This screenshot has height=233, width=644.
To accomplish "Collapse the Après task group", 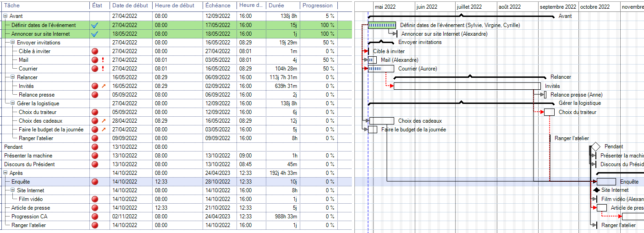I will click(6, 173).
